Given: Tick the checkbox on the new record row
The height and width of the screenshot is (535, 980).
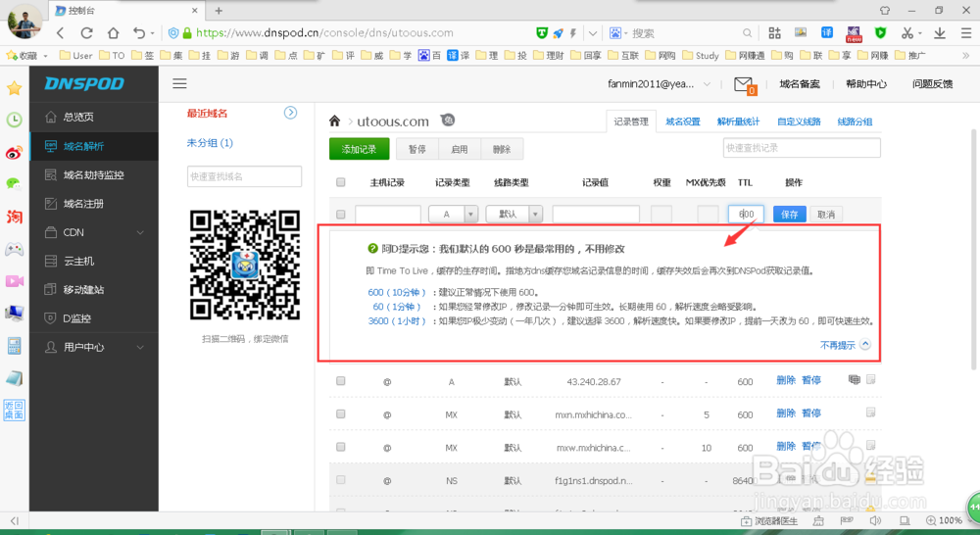Looking at the screenshot, I should point(341,215).
